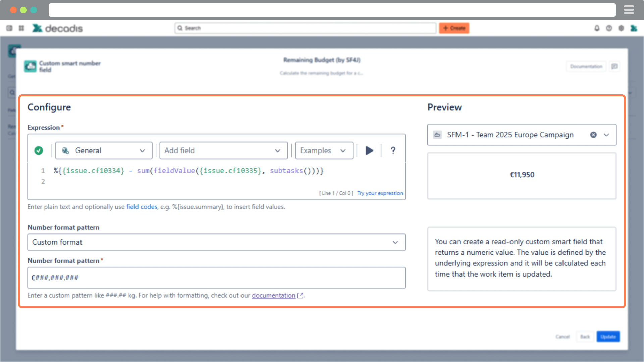
Task: Open expression help via the question mark icon
Action: tap(393, 150)
